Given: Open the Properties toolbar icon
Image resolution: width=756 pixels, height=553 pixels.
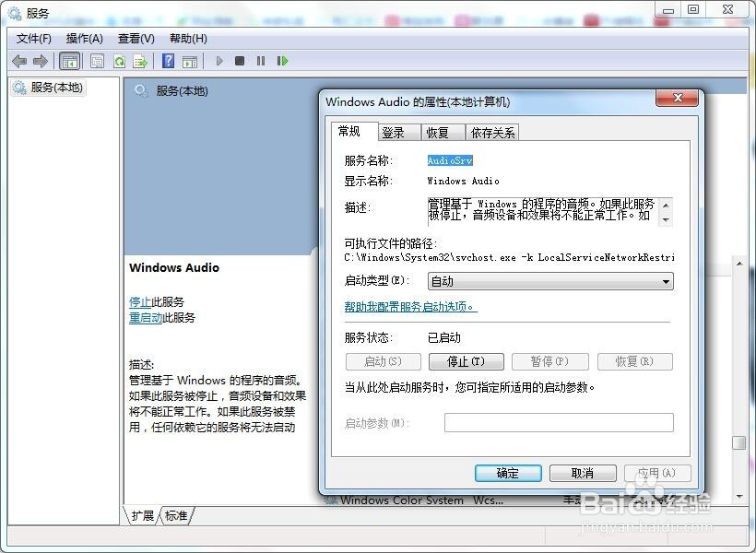Looking at the screenshot, I should (97, 61).
